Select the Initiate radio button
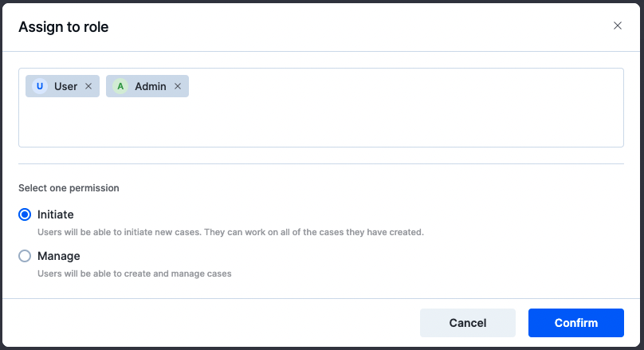644x350 pixels. click(x=25, y=214)
